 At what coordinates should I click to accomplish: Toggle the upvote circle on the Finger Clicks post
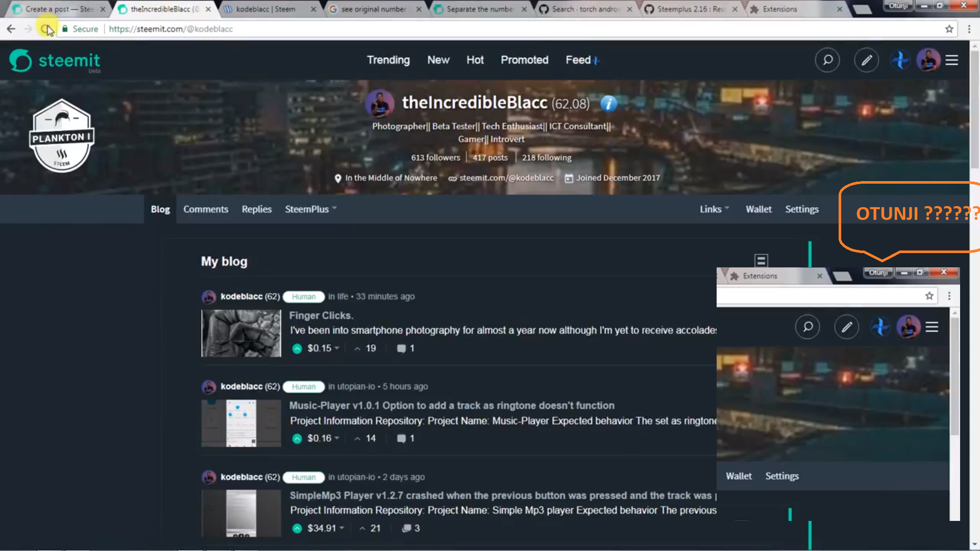pyautogui.click(x=297, y=348)
